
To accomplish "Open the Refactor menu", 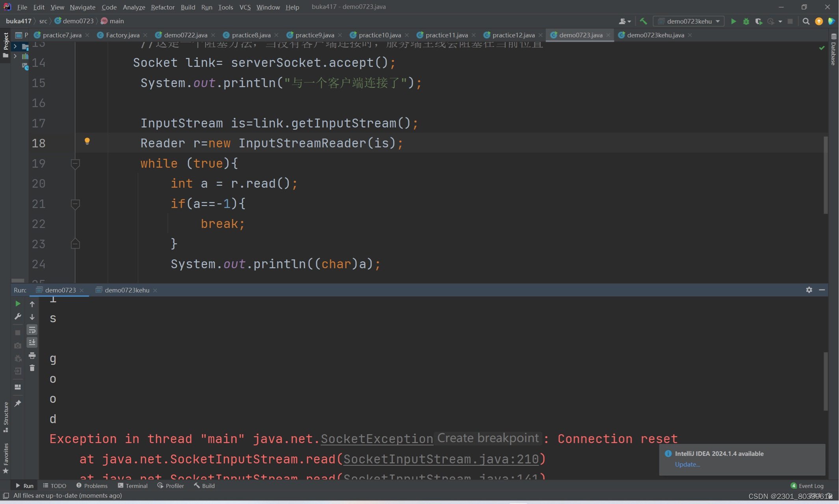I will [x=162, y=7].
